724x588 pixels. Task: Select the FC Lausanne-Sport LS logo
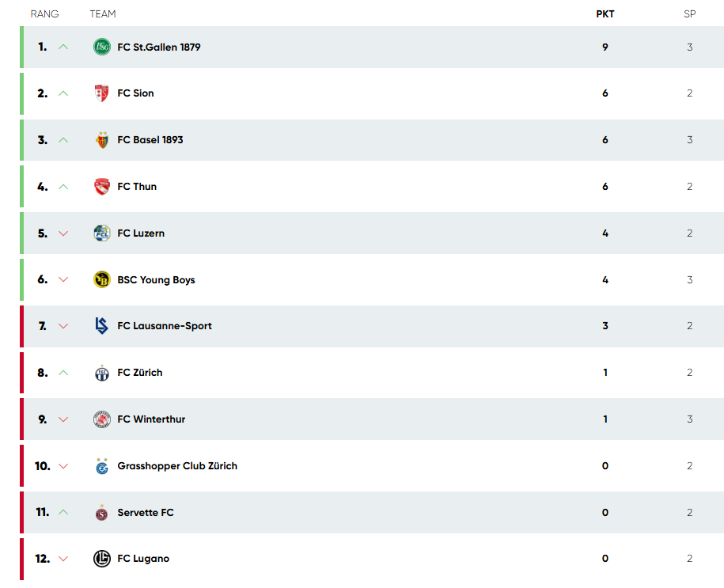[101, 325]
